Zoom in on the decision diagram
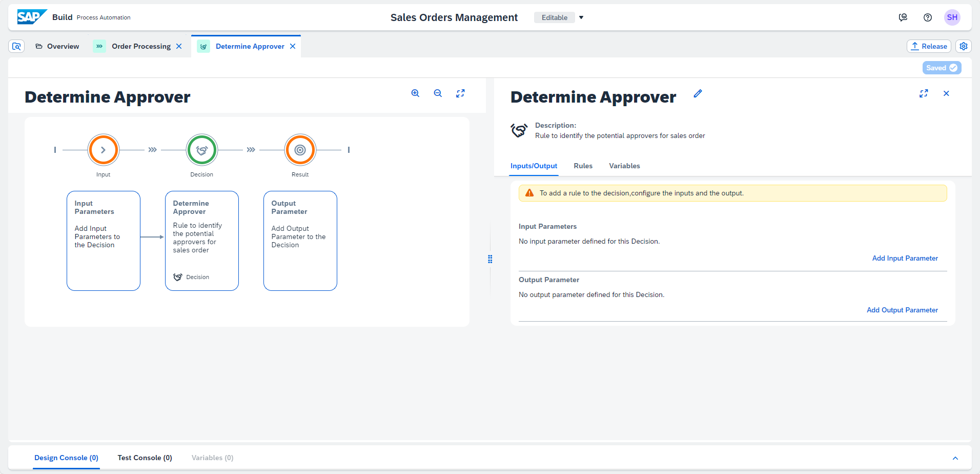Image resolution: width=980 pixels, height=474 pixels. click(x=415, y=93)
